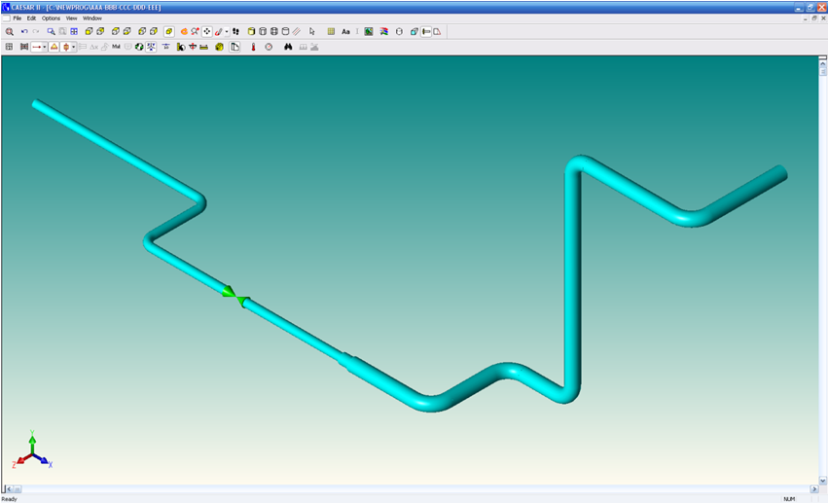This screenshot has height=504, width=829.
Task: Click the pressure gauge icon
Action: pyautogui.click(x=269, y=47)
